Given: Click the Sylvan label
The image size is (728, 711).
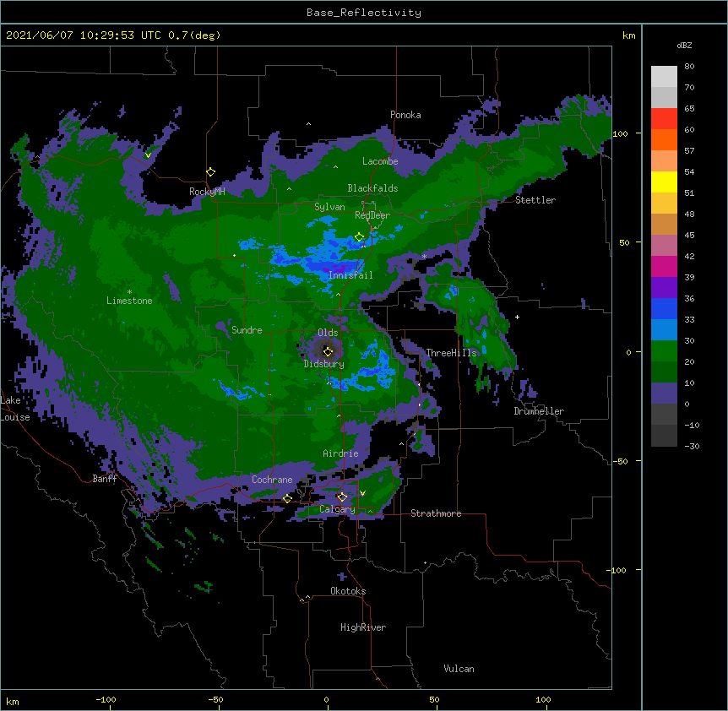Looking at the screenshot, I should pyautogui.click(x=329, y=207).
